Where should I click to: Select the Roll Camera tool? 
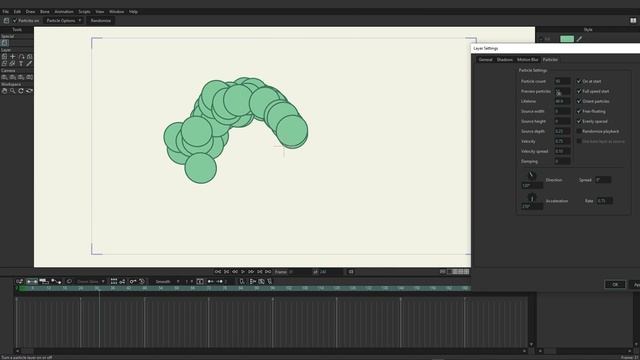pyautogui.click(x=21, y=77)
